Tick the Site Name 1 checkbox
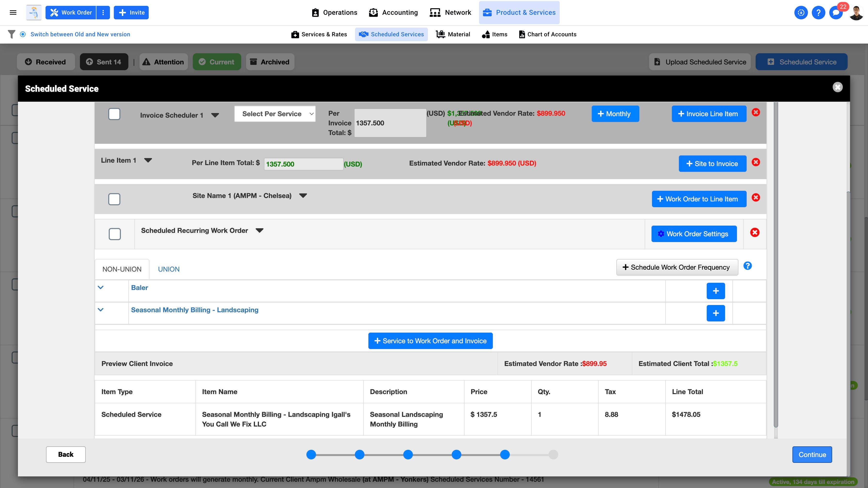Image resolution: width=868 pixels, height=488 pixels. coord(114,199)
